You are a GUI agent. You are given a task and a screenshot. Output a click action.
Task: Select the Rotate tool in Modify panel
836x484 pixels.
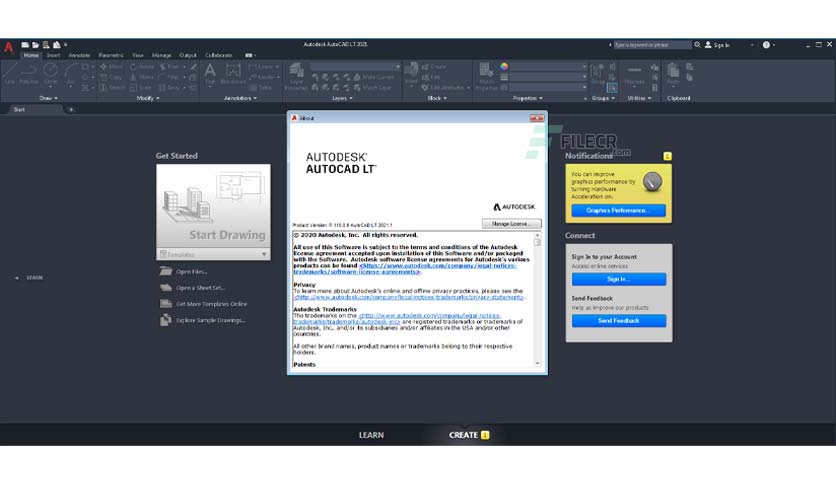(x=142, y=67)
